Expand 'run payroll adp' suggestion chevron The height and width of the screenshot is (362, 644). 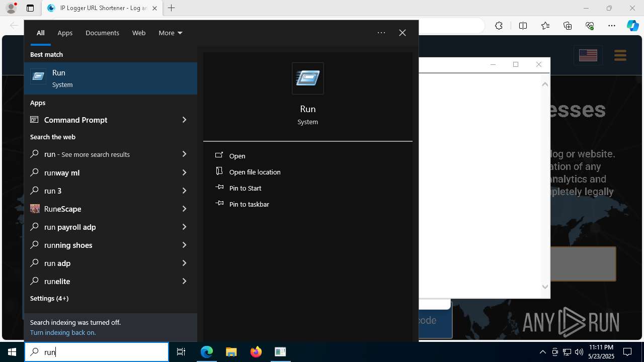click(184, 227)
